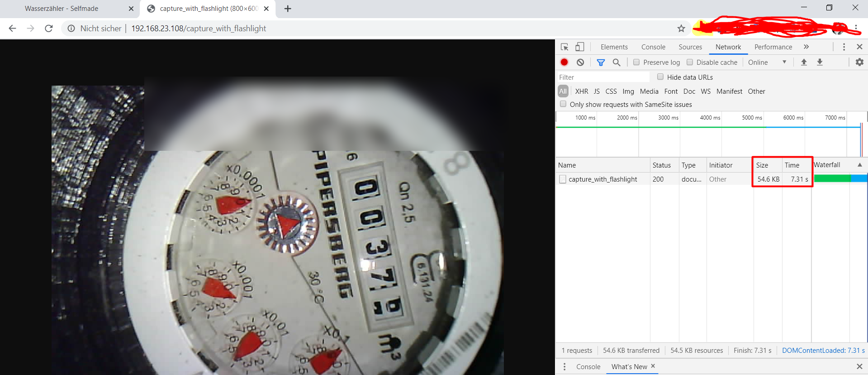Click the address bar URL

[199, 29]
